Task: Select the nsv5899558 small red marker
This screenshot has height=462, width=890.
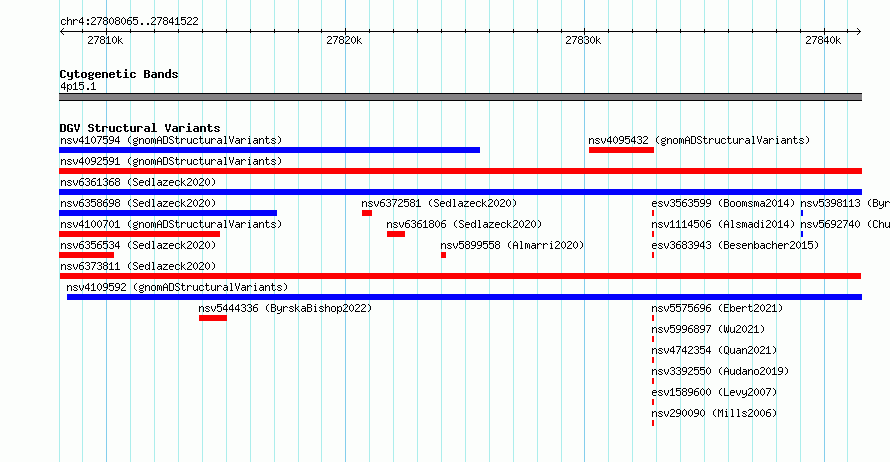Action: coord(443,255)
